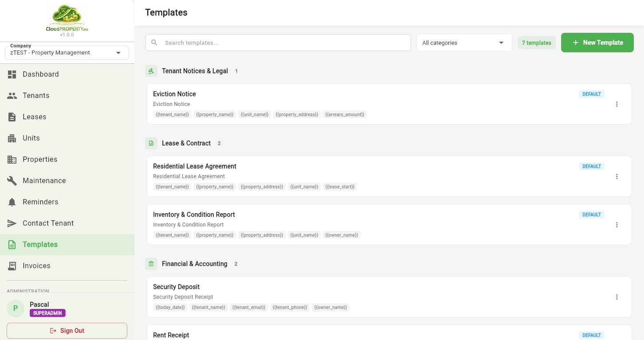The width and height of the screenshot is (644, 340).
Task: Click the Financial & Accounting bank icon
Action: click(151, 264)
